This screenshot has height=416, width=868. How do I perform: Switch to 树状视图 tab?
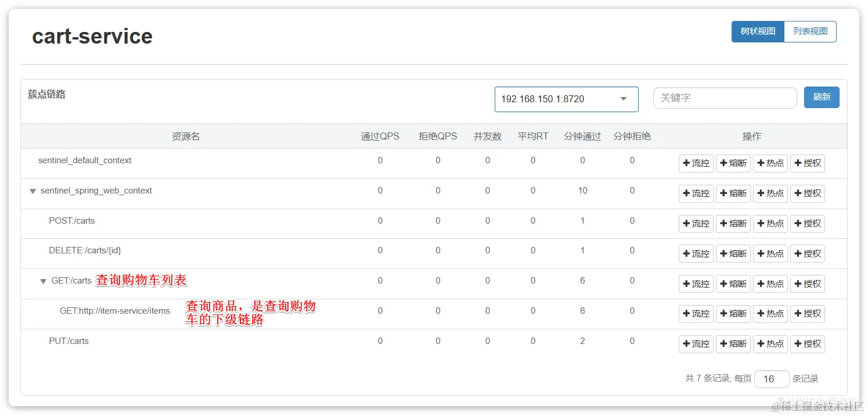[758, 31]
